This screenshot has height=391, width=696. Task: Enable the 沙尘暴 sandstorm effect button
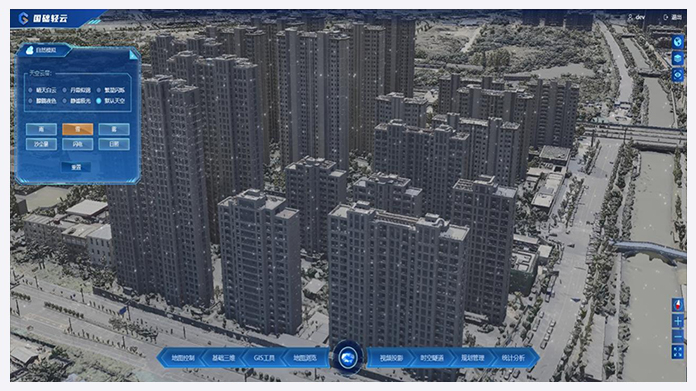(41, 144)
